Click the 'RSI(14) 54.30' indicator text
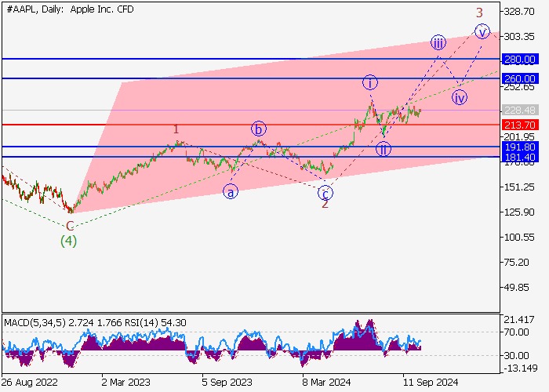 tap(154, 322)
